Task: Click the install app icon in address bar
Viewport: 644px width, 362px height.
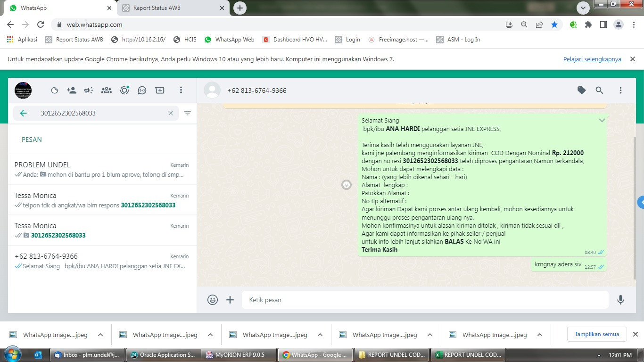Action: (509, 25)
